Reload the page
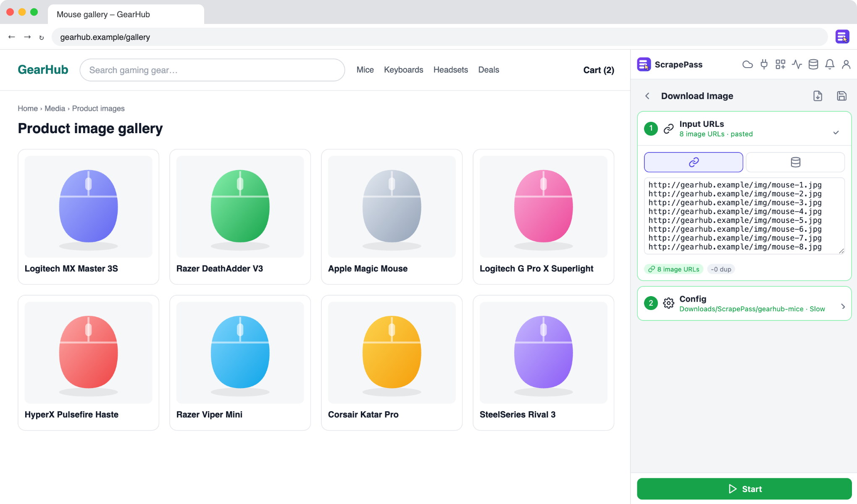This screenshot has width=857, height=504. [42, 37]
